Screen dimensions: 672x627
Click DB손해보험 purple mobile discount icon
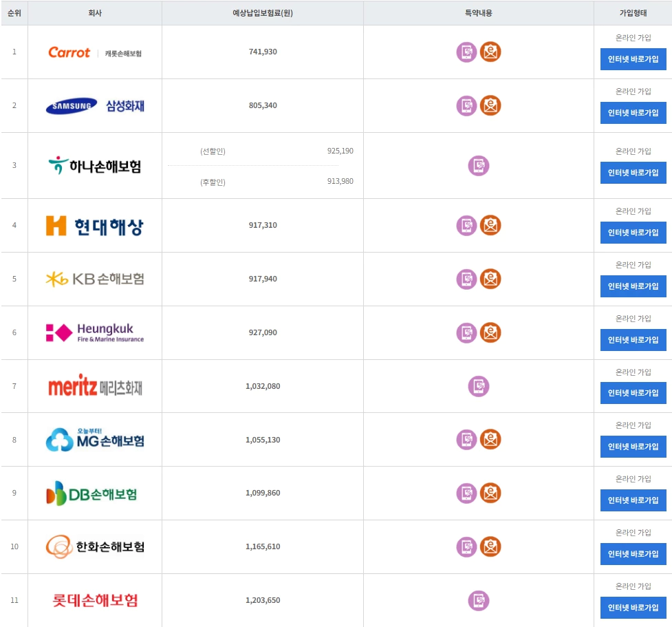pyautogui.click(x=466, y=493)
